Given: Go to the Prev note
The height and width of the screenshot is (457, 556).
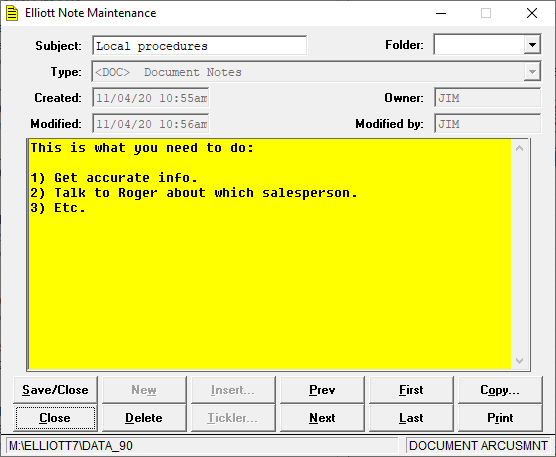Looking at the screenshot, I should coord(322,390).
